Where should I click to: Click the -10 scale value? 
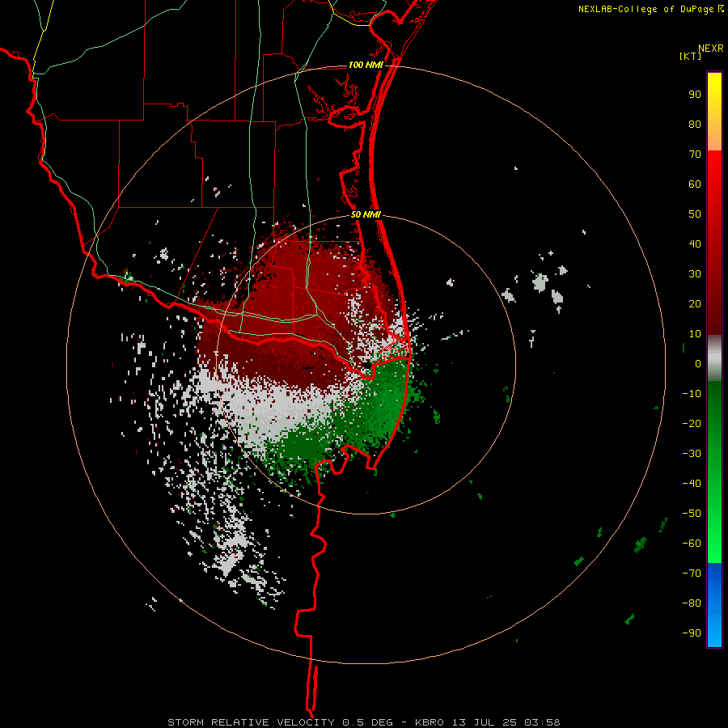692,394
